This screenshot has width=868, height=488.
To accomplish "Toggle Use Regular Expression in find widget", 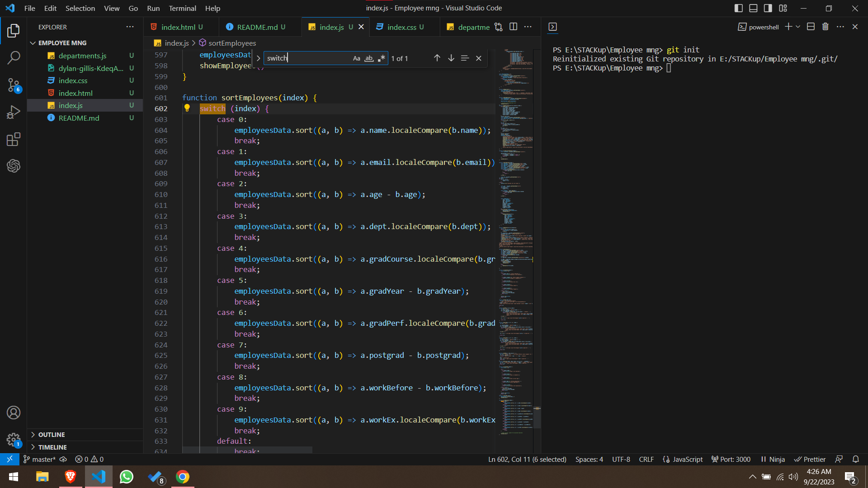I will coord(381,58).
